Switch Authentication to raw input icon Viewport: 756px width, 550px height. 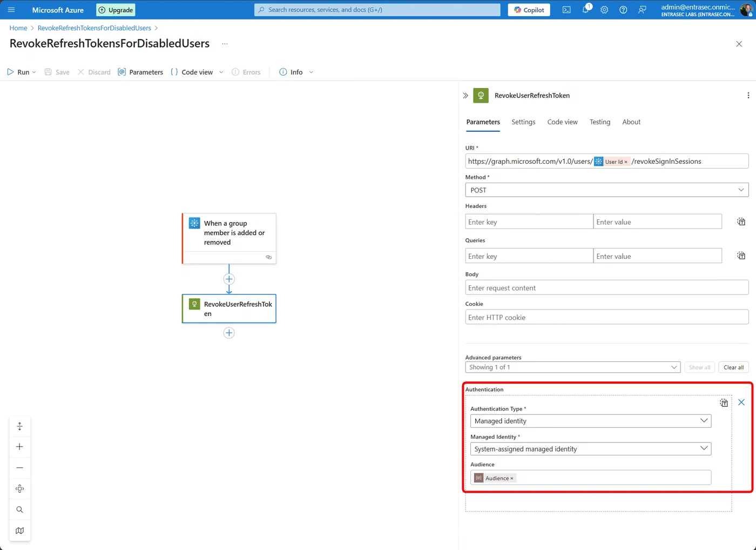coord(724,403)
